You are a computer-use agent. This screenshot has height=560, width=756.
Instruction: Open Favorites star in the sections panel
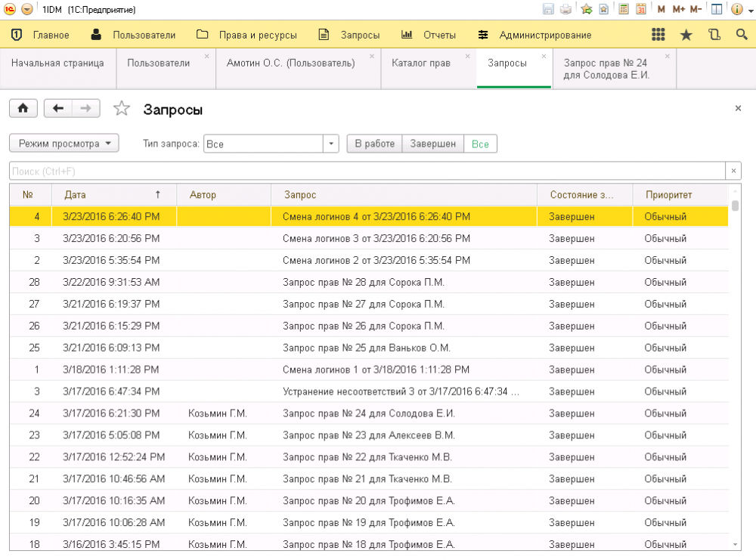tap(686, 35)
